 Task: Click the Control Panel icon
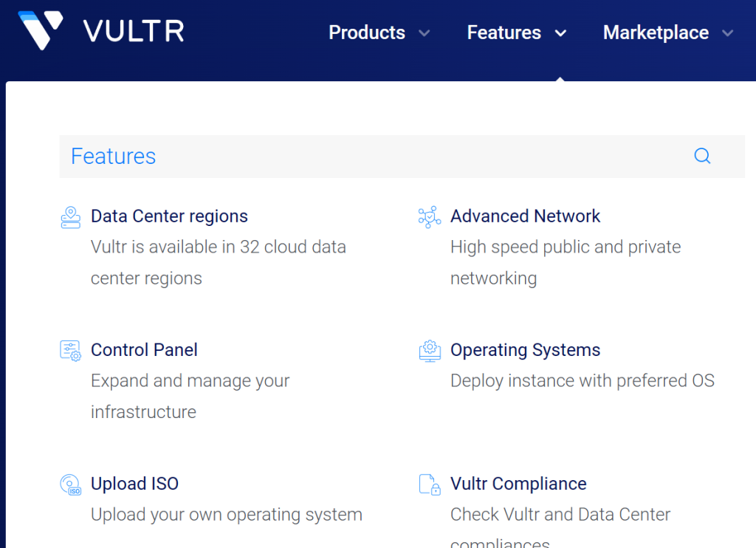70,351
